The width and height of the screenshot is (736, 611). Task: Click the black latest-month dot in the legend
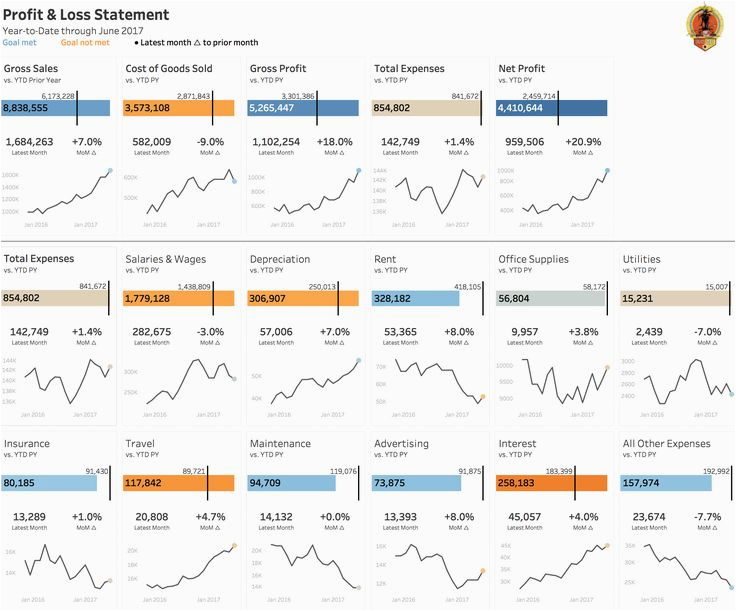click(x=137, y=43)
